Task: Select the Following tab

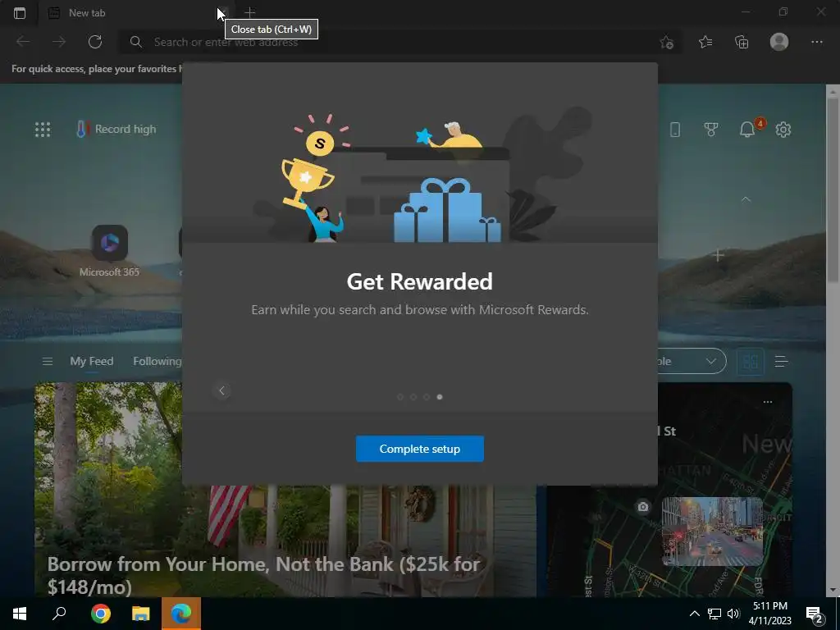Action: [157, 362]
